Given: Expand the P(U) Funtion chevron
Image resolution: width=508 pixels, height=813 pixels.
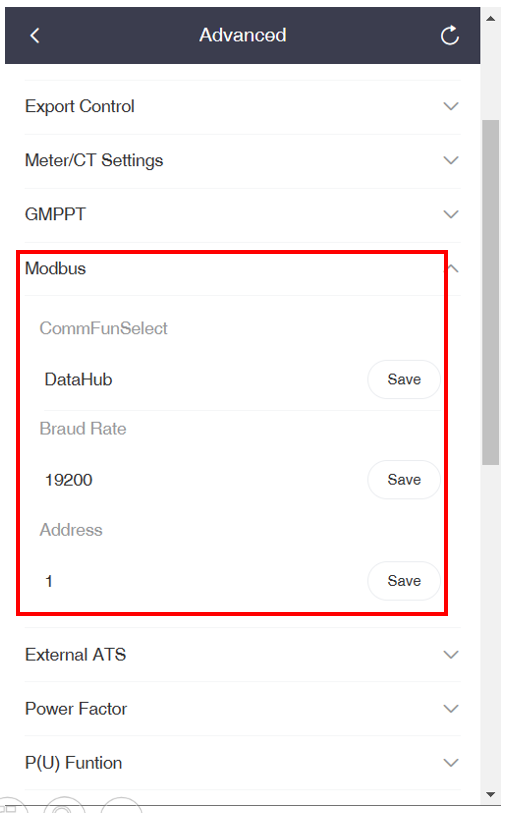Looking at the screenshot, I should tap(451, 763).
